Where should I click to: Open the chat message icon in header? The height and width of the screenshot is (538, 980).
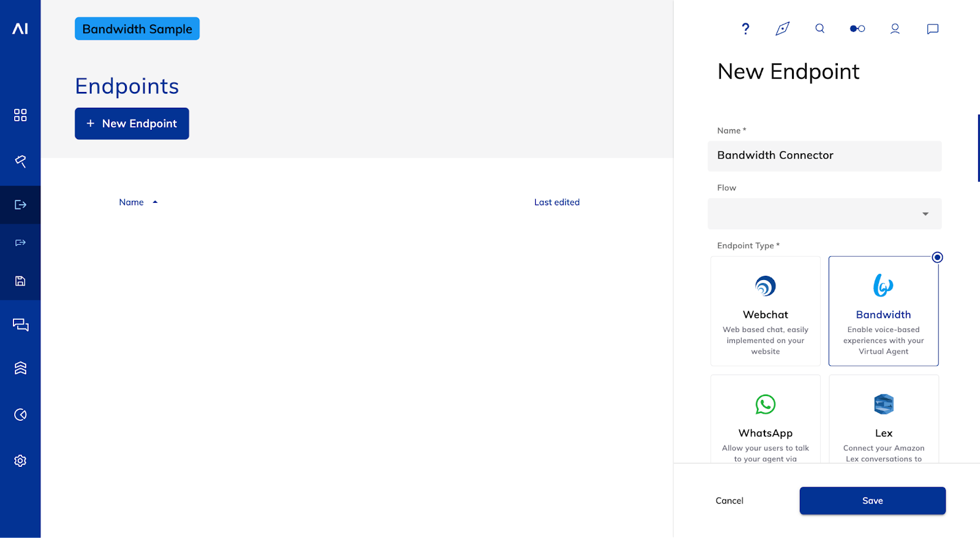(x=933, y=29)
